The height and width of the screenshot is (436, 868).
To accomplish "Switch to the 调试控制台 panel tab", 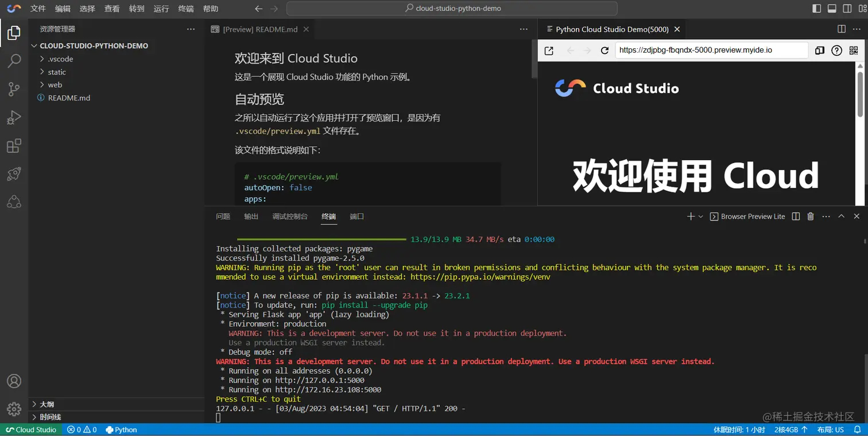I will (x=290, y=217).
